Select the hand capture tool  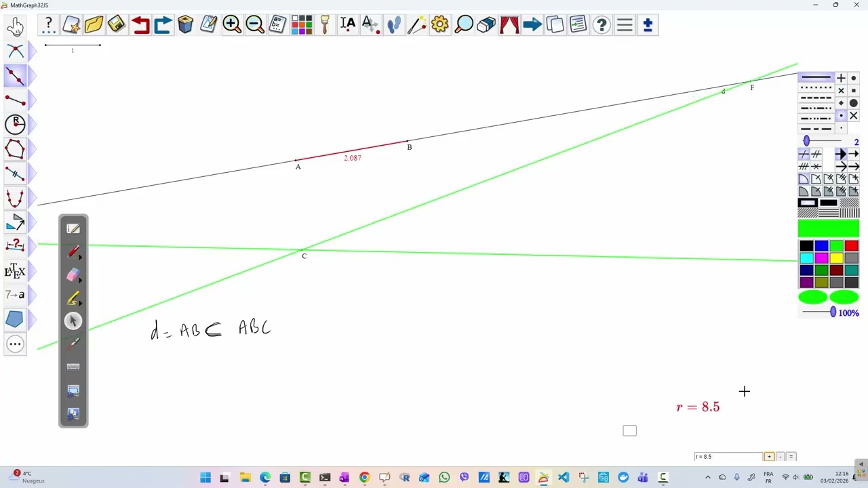tap(15, 26)
